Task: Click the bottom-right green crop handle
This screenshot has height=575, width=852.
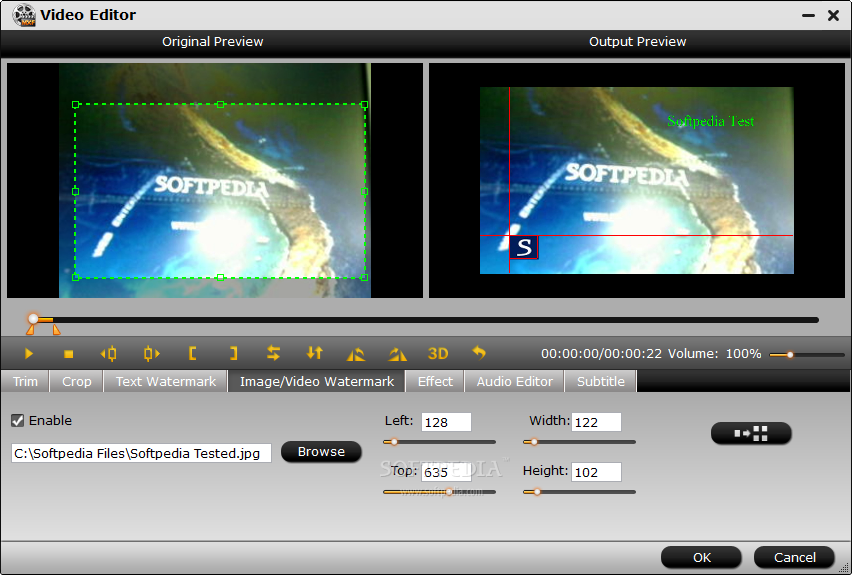Action: click(x=365, y=277)
